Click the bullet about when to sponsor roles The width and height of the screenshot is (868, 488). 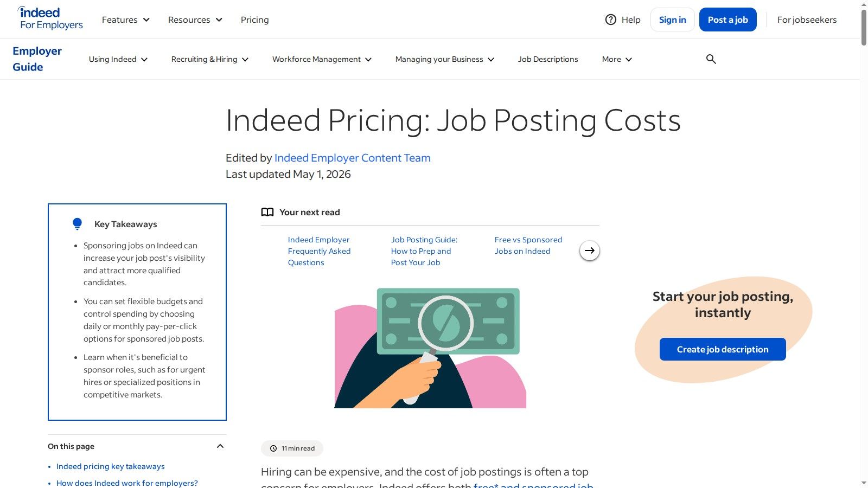coord(144,376)
